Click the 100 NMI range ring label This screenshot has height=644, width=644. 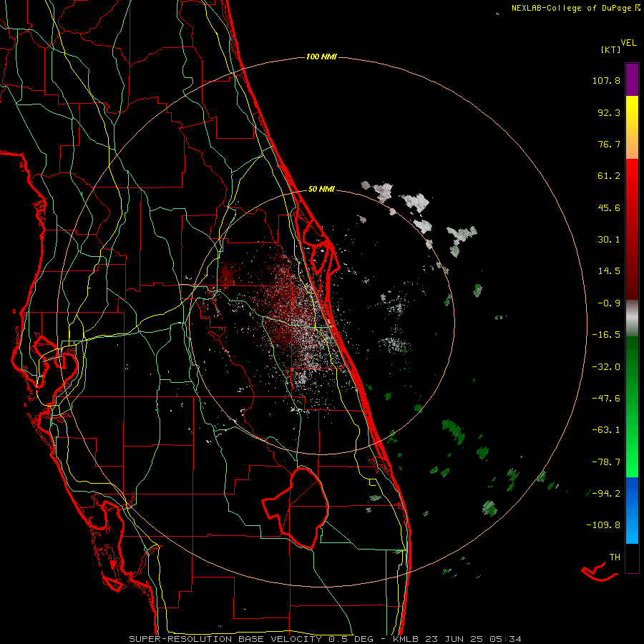(321, 57)
